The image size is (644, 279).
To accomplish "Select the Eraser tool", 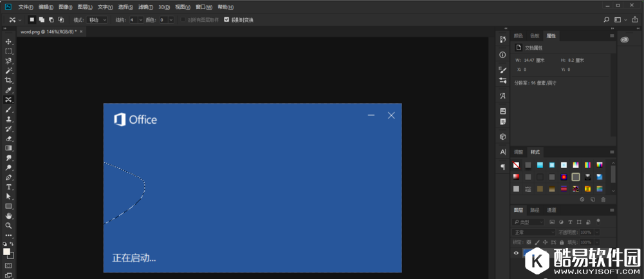I will 8,138.
